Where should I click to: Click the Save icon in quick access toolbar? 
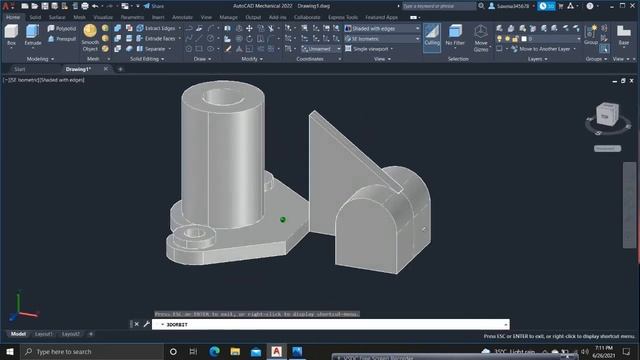coord(45,6)
